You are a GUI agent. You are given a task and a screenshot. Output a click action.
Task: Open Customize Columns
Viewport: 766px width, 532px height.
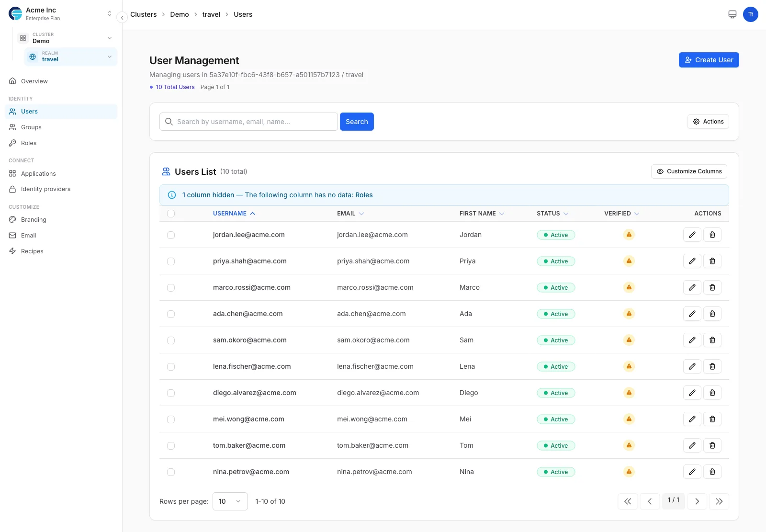pyautogui.click(x=689, y=171)
